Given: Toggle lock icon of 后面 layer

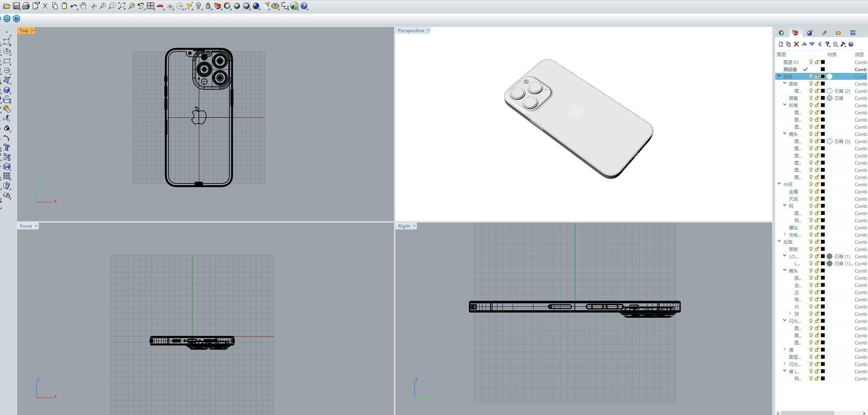Looking at the screenshot, I should click(817, 242).
